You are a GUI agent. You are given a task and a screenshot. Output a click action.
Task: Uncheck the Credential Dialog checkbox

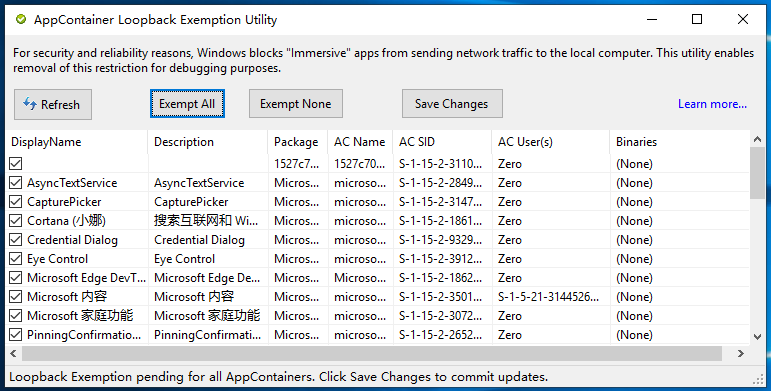coord(16,240)
